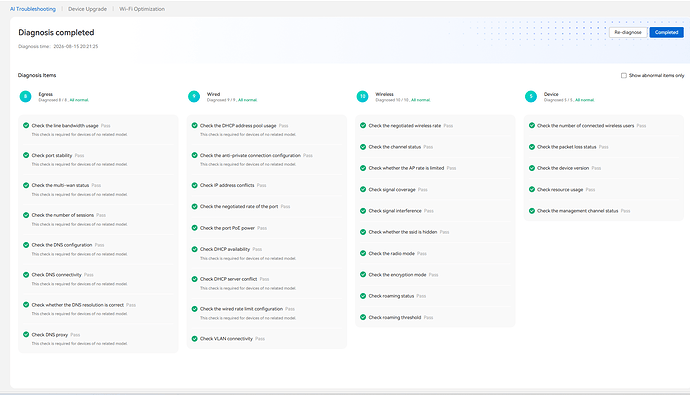Screen dimensions: 690x395
Task: Click green check beside port stability
Action: tap(26, 155)
